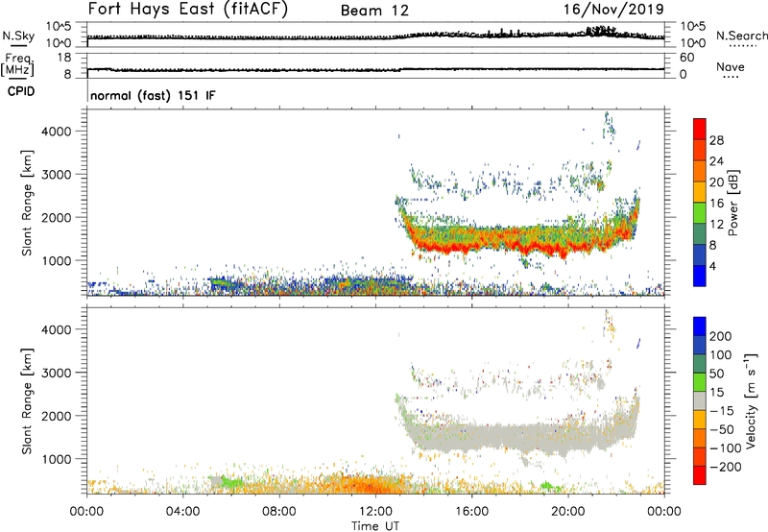This screenshot has height=532, width=768.
Task: Click the '16:00' time tick label
Action: coord(471,512)
